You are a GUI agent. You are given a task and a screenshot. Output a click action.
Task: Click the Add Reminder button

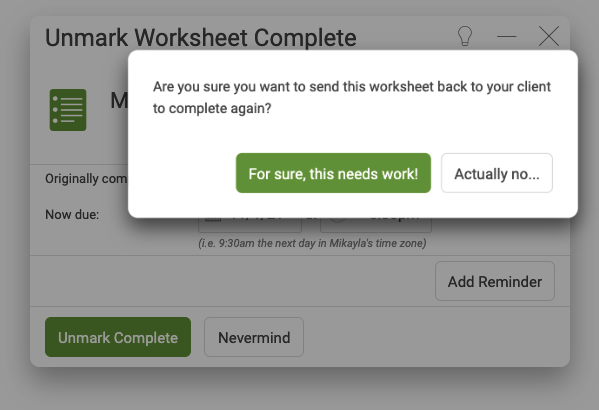[495, 281]
